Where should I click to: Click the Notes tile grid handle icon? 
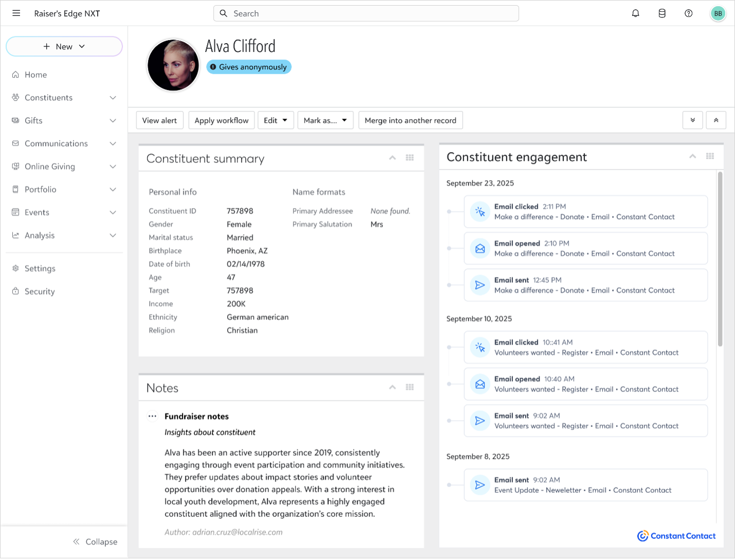point(410,387)
